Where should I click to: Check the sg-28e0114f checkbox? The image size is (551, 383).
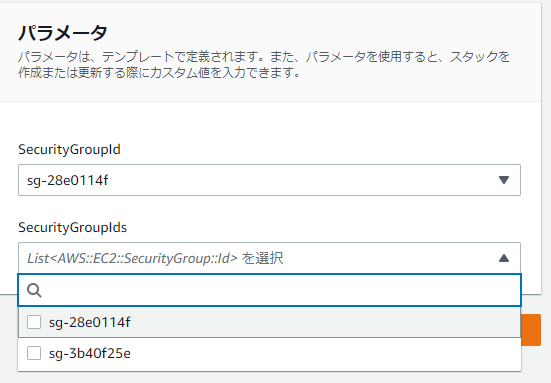pyautogui.click(x=34, y=322)
